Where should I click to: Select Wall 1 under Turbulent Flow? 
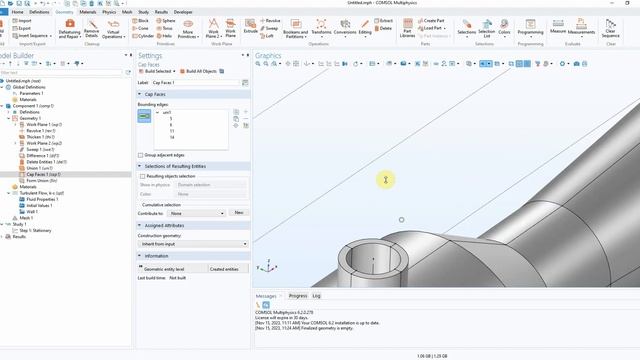[32, 212]
